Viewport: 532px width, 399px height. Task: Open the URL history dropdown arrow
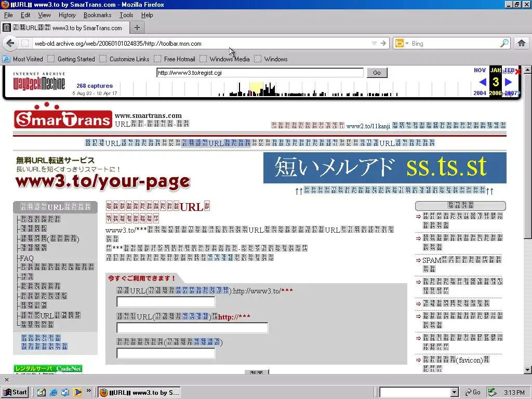(x=374, y=44)
